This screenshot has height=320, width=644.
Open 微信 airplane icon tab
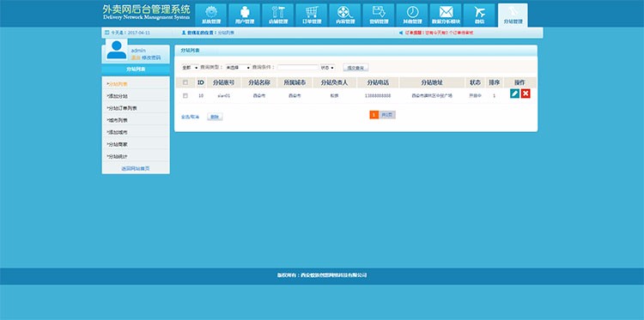[479, 15]
